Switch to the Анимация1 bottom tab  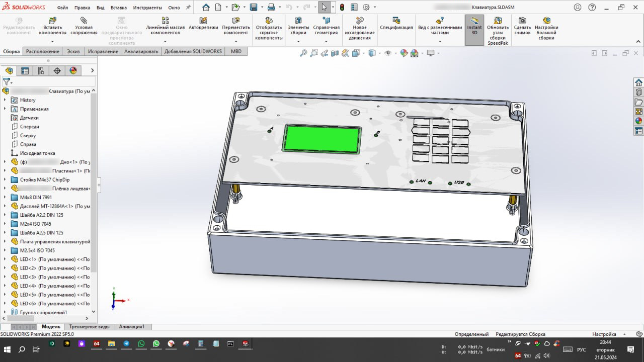click(132, 327)
